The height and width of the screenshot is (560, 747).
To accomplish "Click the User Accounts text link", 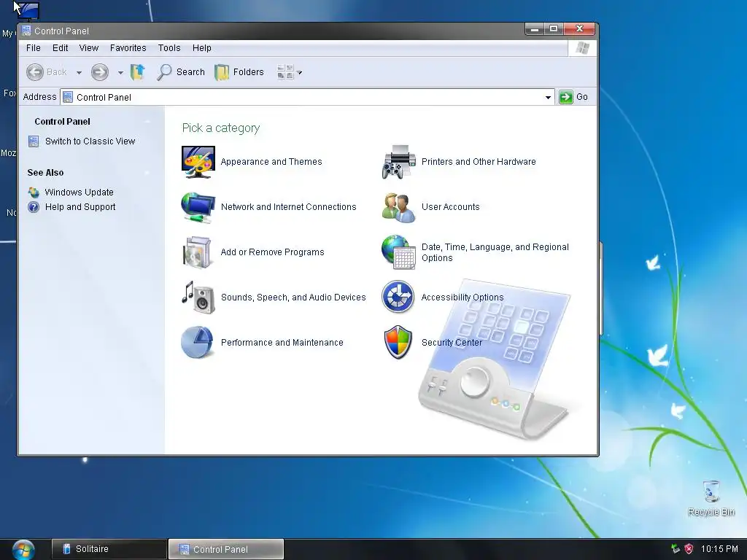I will (x=450, y=207).
